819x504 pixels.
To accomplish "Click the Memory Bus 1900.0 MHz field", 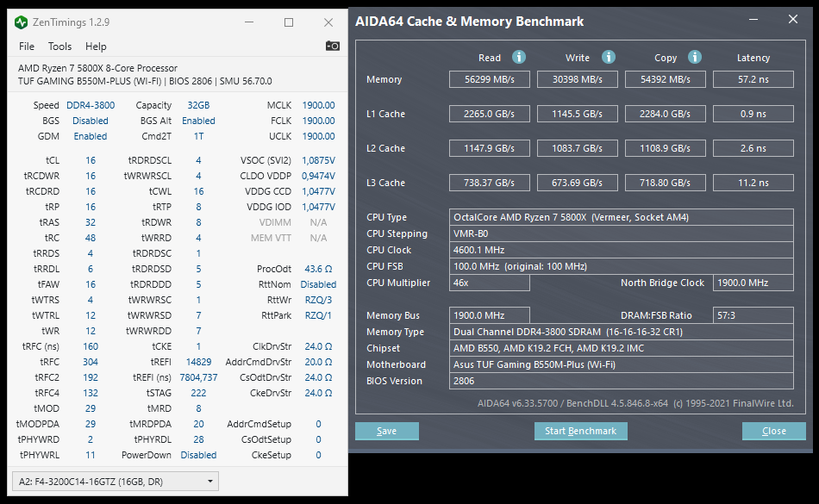I will coord(490,315).
